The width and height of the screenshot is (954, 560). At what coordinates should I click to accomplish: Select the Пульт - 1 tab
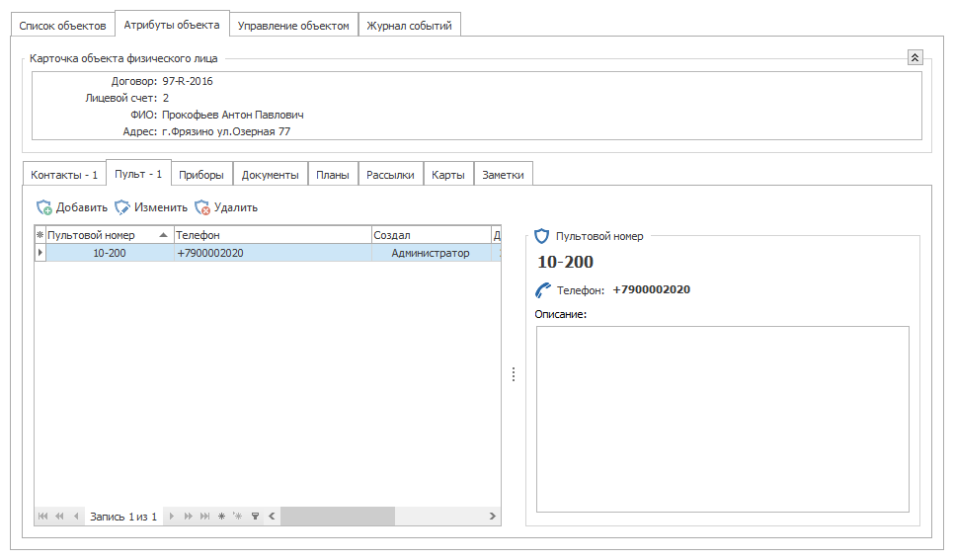pyautogui.click(x=138, y=174)
